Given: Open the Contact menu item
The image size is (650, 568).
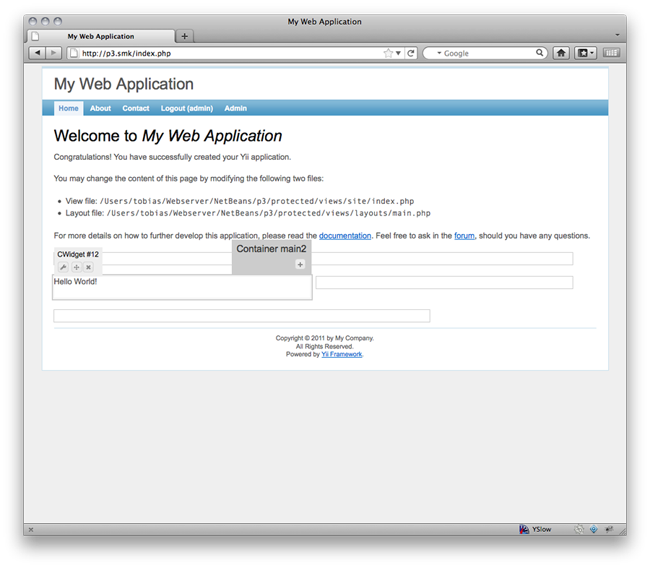Looking at the screenshot, I should 136,108.
